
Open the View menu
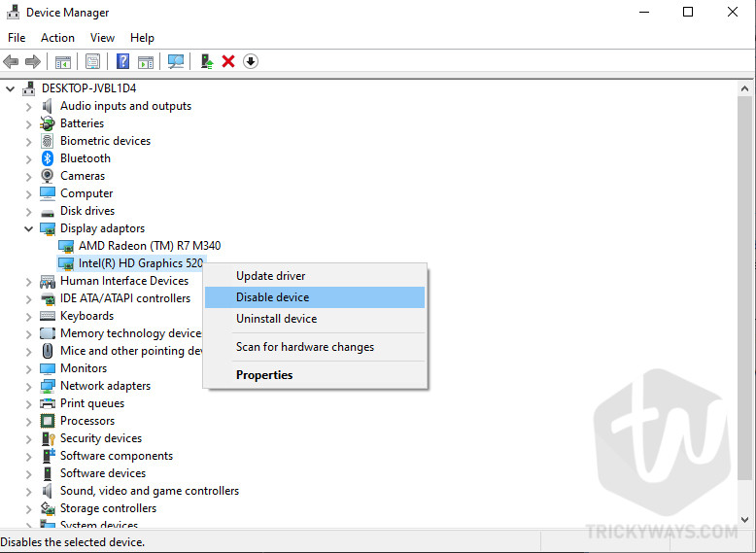102,38
